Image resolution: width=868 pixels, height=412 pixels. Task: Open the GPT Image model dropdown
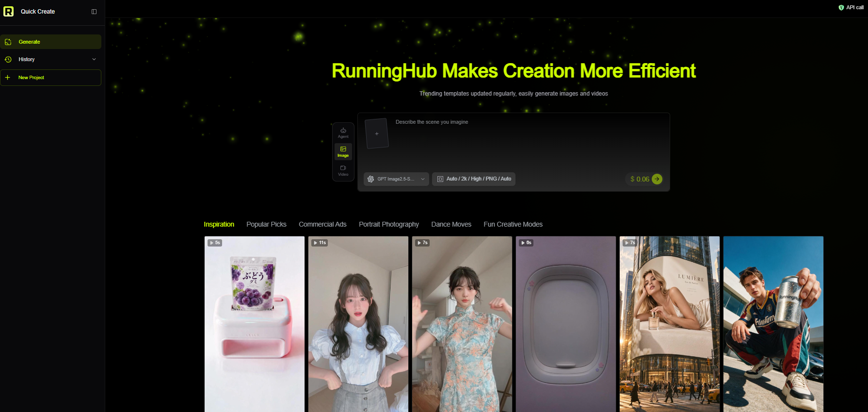[x=396, y=179]
